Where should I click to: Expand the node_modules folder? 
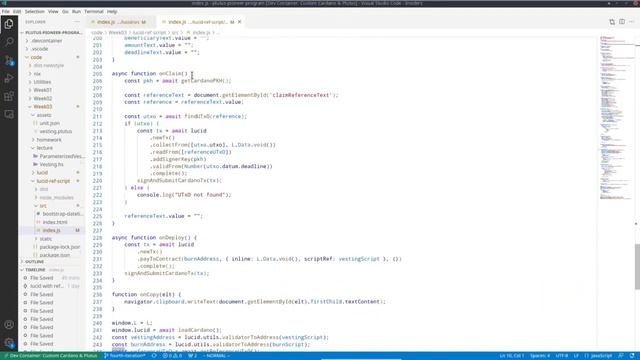tap(56, 198)
